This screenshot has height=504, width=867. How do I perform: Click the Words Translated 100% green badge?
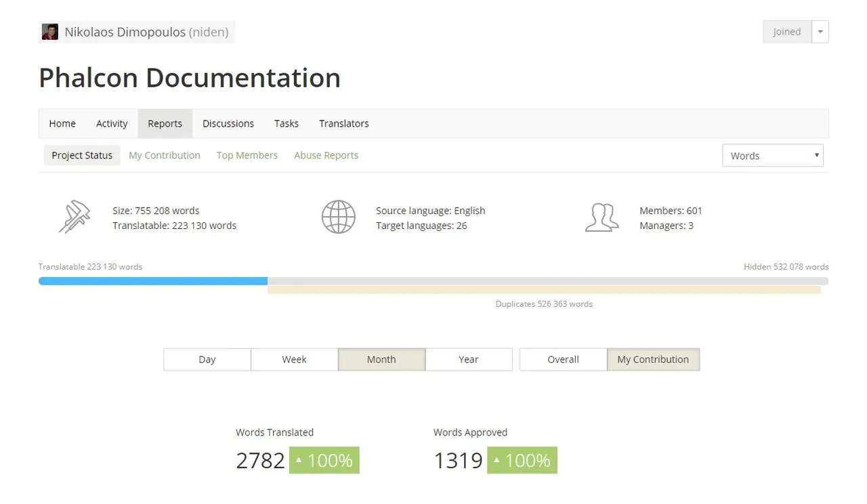coord(324,461)
